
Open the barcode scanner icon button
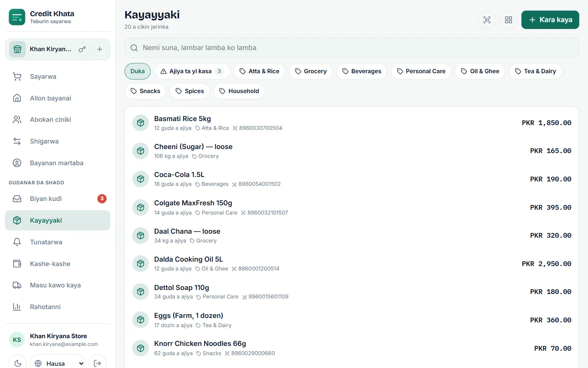pyautogui.click(x=487, y=20)
